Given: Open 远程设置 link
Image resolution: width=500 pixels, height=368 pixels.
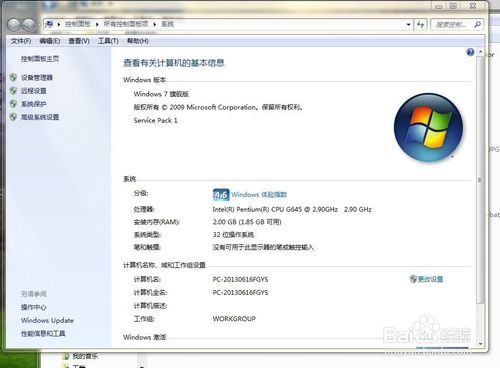Looking at the screenshot, I should coord(34,91).
